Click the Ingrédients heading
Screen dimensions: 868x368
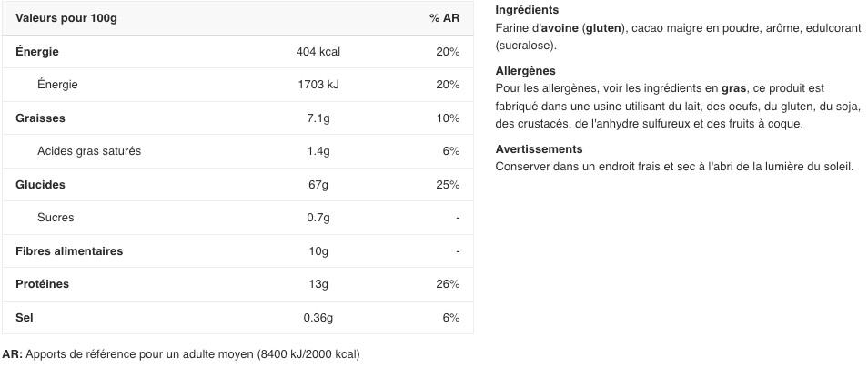click(x=527, y=10)
